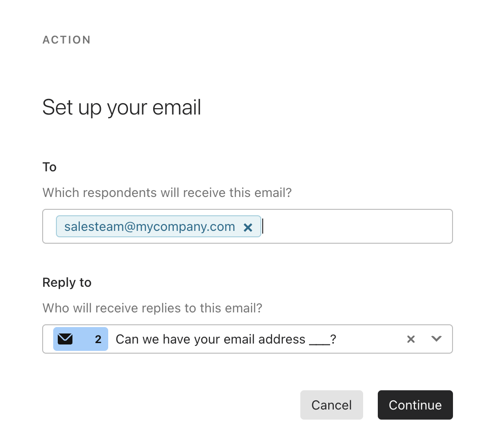This screenshot has width=497, height=448.
Task: Click the envelope icon in Reply to field
Action: (x=65, y=339)
